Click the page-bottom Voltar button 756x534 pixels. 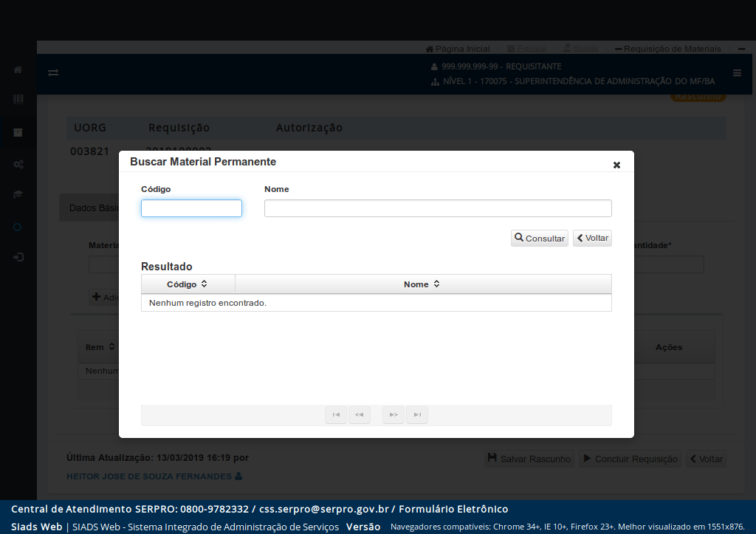[x=707, y=459]
